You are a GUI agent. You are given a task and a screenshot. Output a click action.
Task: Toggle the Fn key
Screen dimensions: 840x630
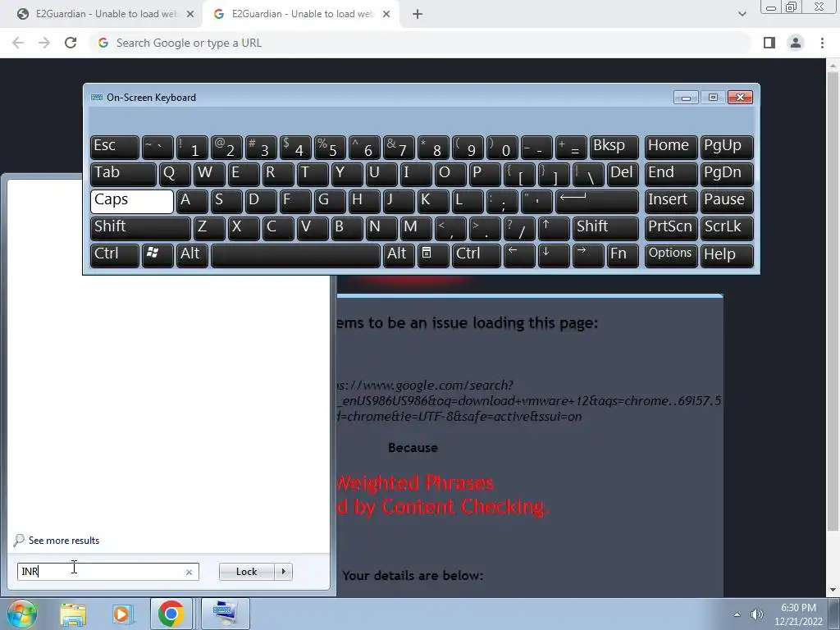point(623,255)
